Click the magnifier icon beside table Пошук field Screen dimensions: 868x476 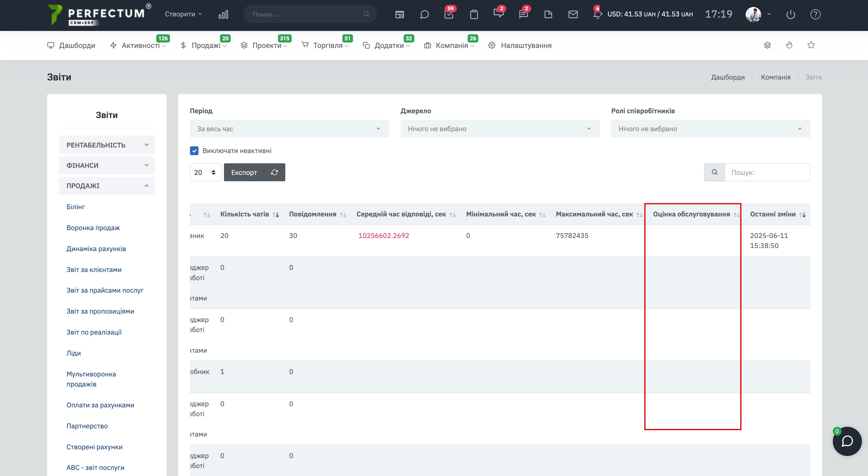pyautogui.click(x=714, y=172)
